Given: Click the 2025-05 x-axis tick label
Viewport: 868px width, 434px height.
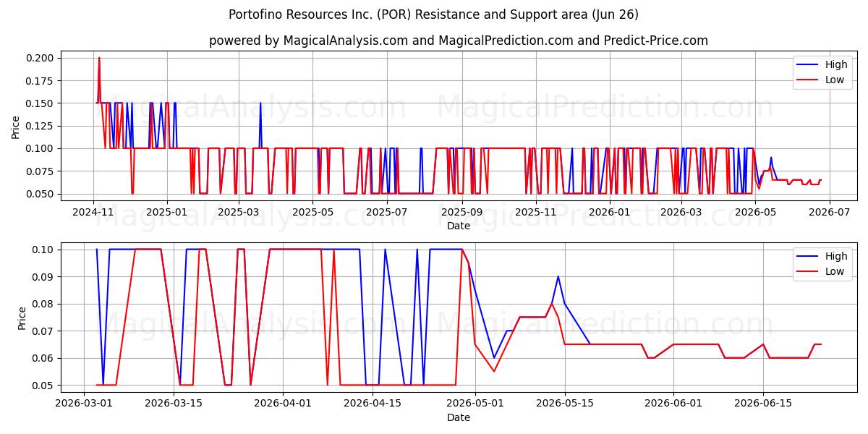Looking at the screenshot, I should point(313,212).
